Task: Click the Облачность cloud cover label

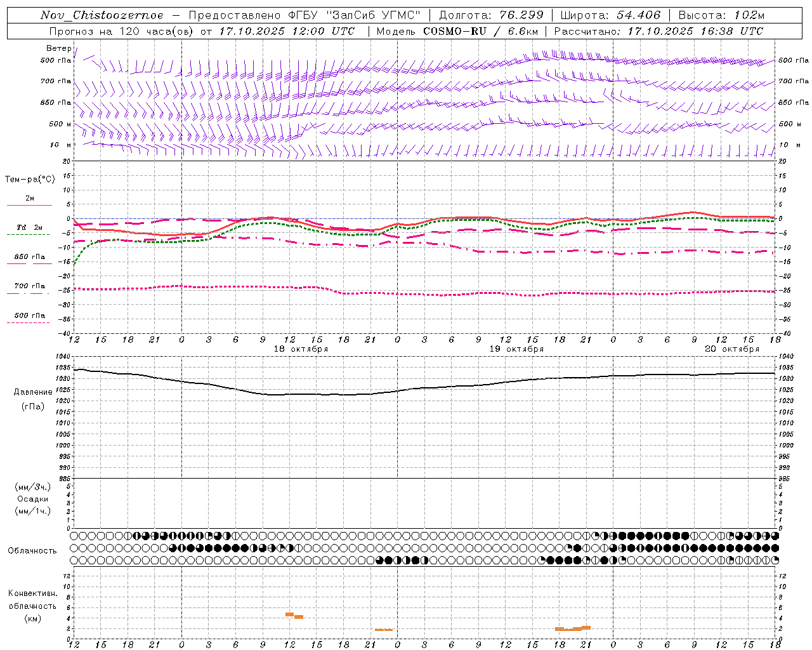Action: coord(32,550)
